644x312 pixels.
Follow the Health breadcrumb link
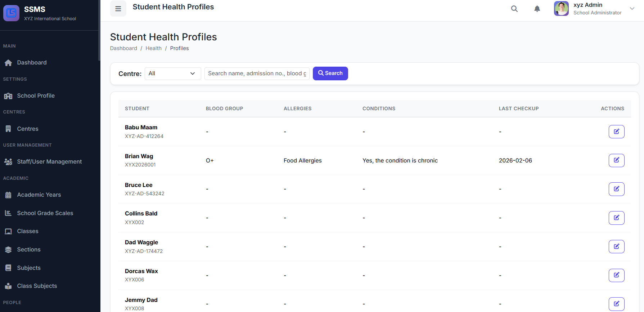tap(153, 48)
